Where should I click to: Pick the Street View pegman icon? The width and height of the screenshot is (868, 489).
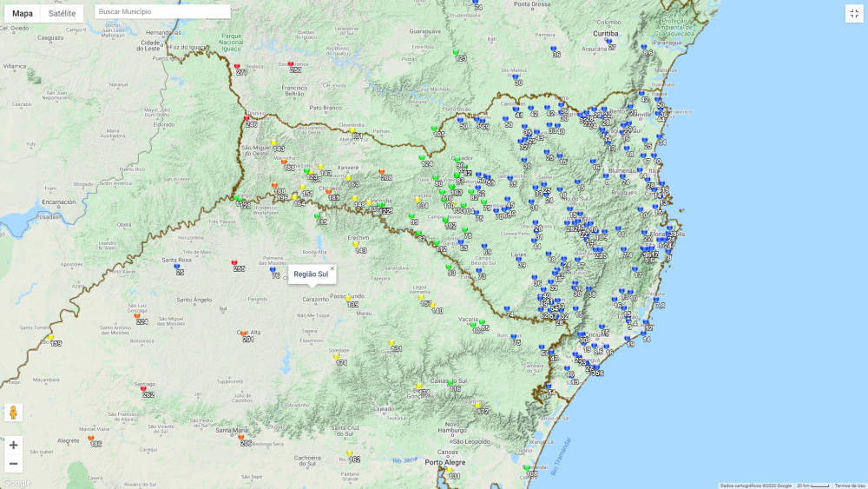coord(13,413)
